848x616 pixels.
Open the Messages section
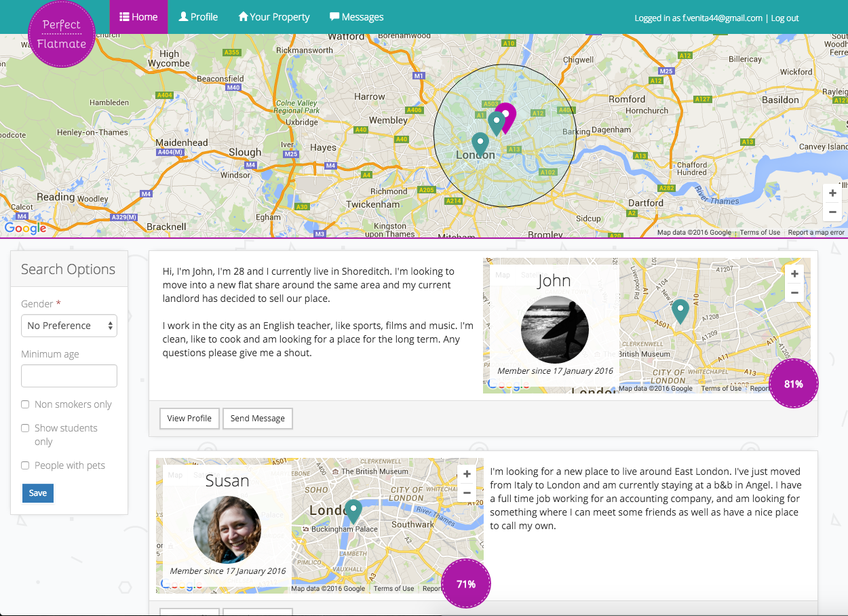click(356, 17)
